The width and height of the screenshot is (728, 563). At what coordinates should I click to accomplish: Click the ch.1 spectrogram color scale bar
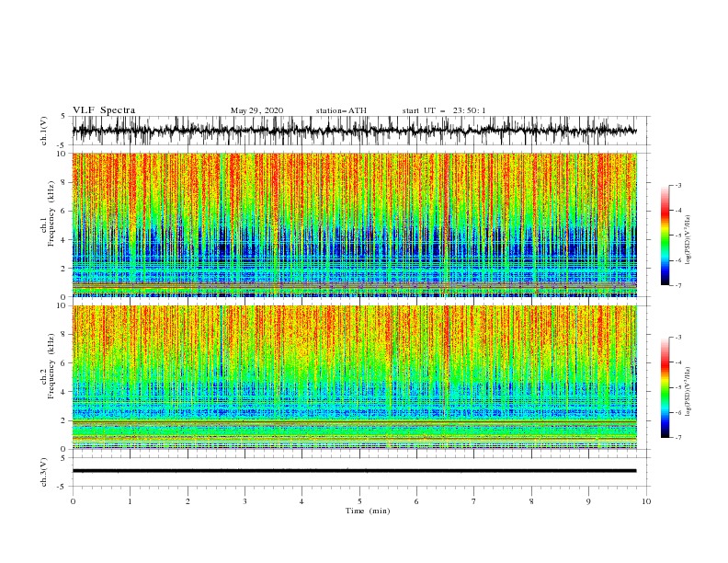[x=665, y=236]
